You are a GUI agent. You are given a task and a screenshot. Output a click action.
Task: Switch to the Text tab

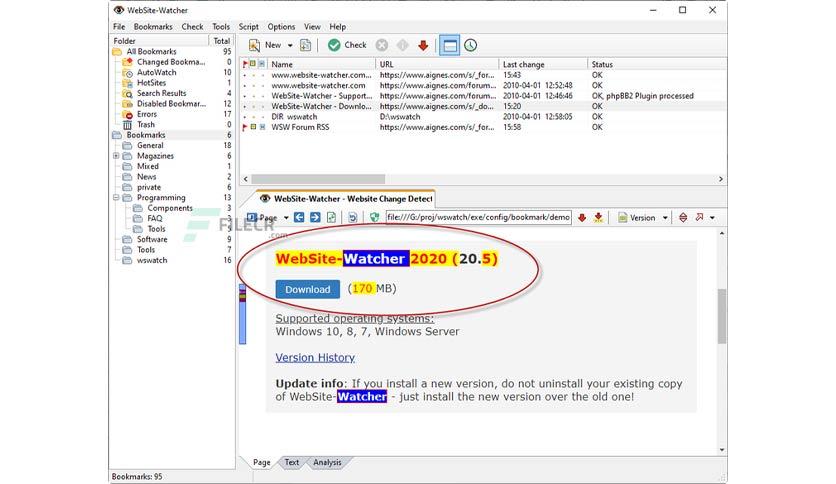(x=292, y=463)
